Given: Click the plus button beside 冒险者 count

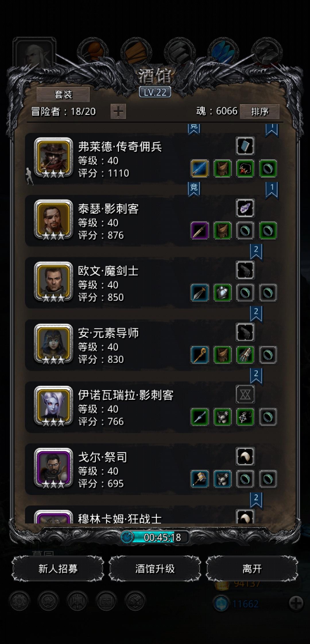Looking at the screenshot, I should point(118,111).
